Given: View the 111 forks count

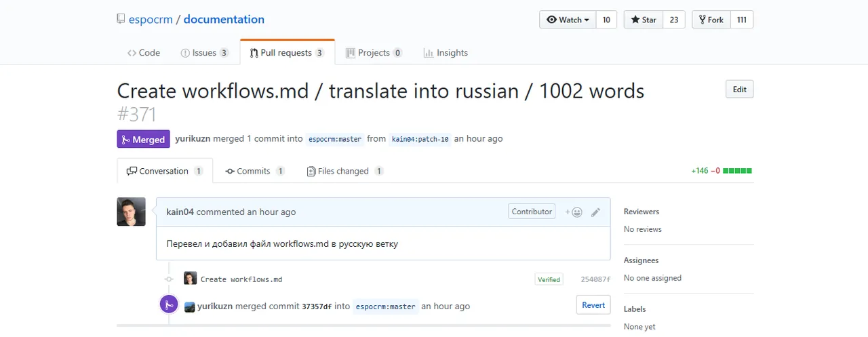Looking at the screenshot, I should (x=742, y=20).
